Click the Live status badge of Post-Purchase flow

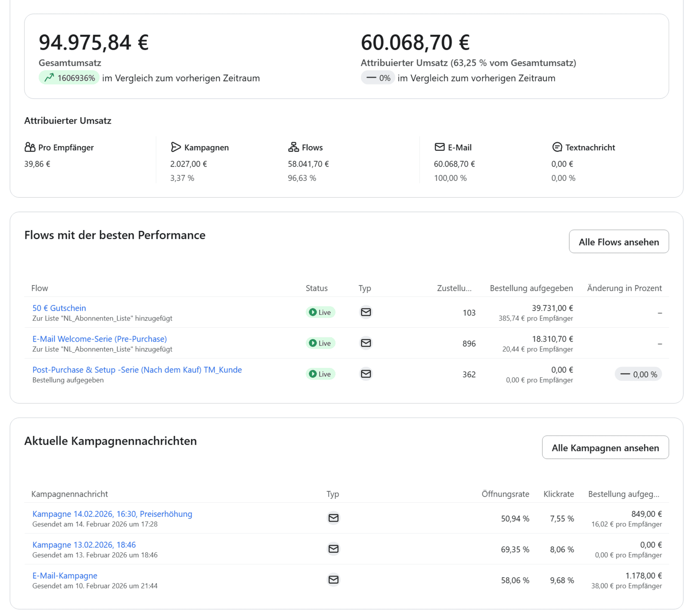[320, 374]
